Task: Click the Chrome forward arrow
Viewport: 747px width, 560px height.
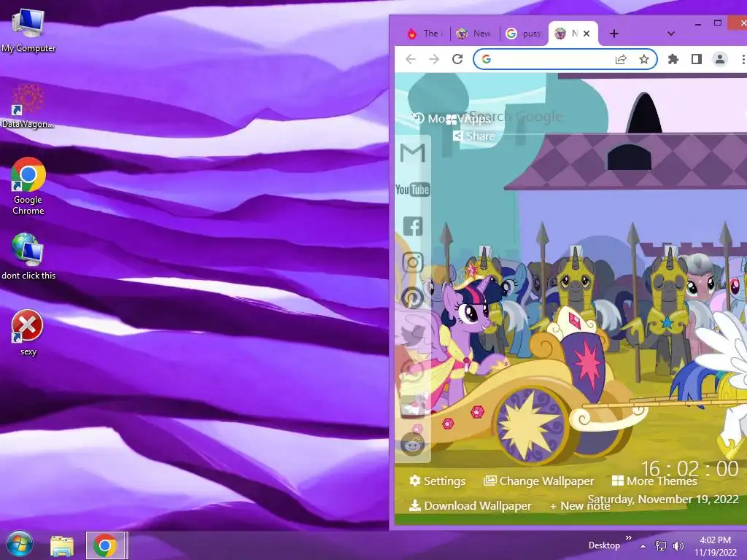Action: (434, 59)
